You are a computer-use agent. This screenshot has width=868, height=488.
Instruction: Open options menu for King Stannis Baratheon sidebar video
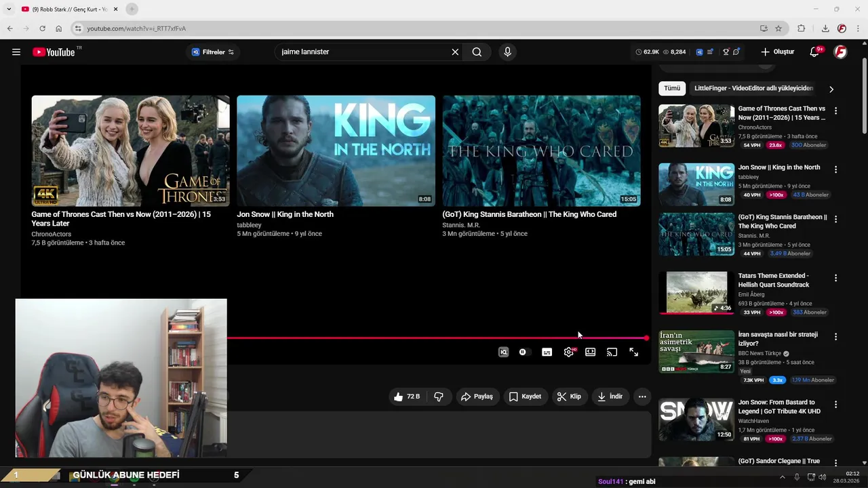tap(835, 219)
